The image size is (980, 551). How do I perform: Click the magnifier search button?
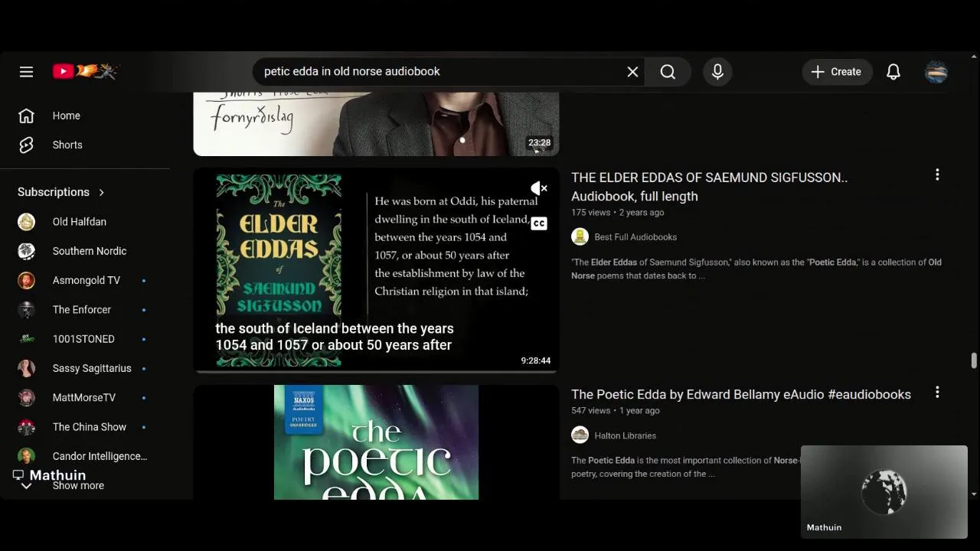pyautogui.click(x=668, y=72)
